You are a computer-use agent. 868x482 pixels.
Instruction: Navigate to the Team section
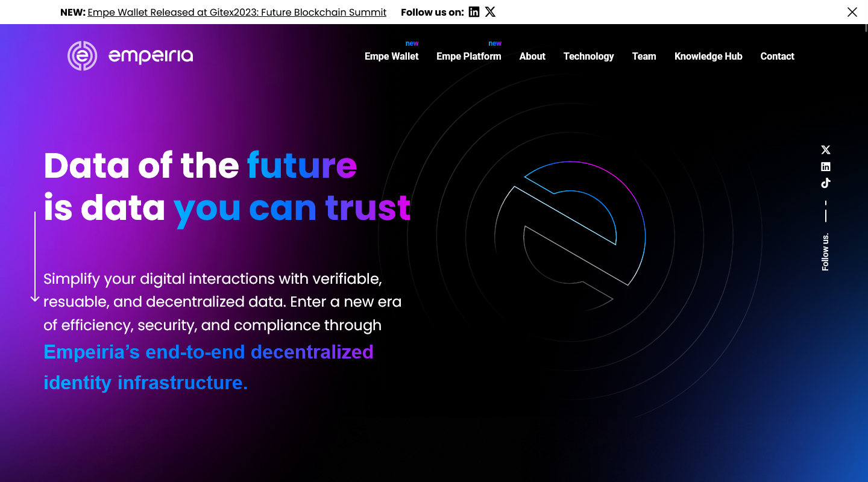[x=644, y=56]
